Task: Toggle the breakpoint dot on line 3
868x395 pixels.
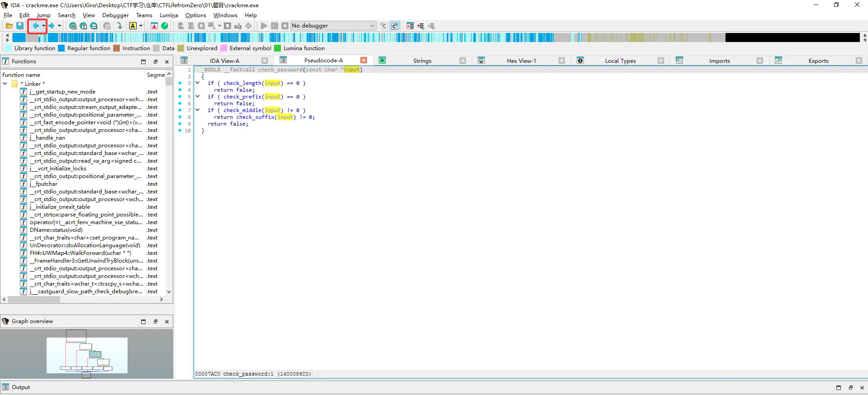Action: pos(180,83)
